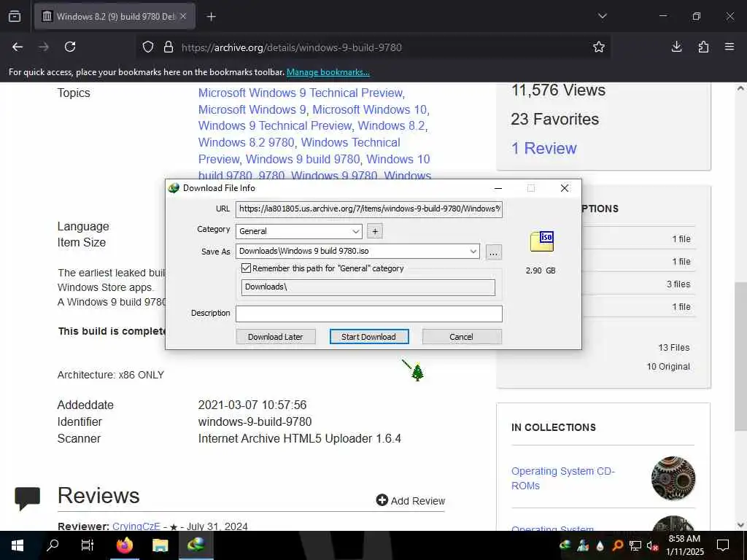Open reviewer CryingCzE profile
The image size is (747, 560).
(x=136, y=526)
